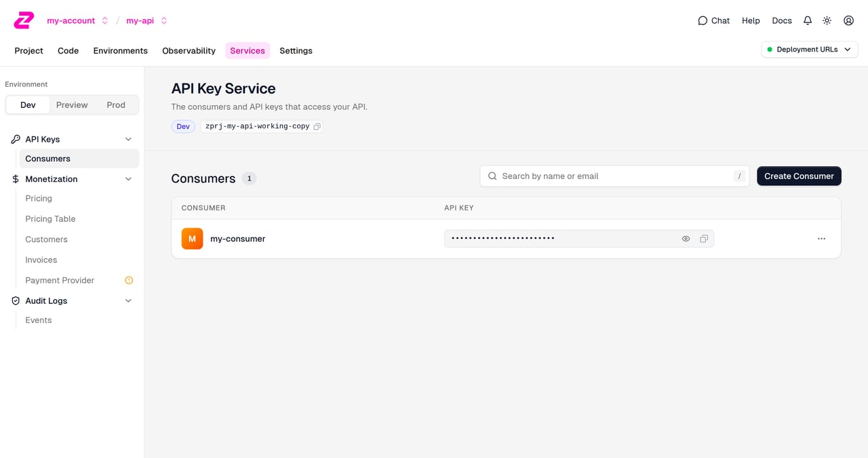Expand the Deployment URLs dropdown
The width and height of the screenshot is (868, 458).
(x=810, y=50)
